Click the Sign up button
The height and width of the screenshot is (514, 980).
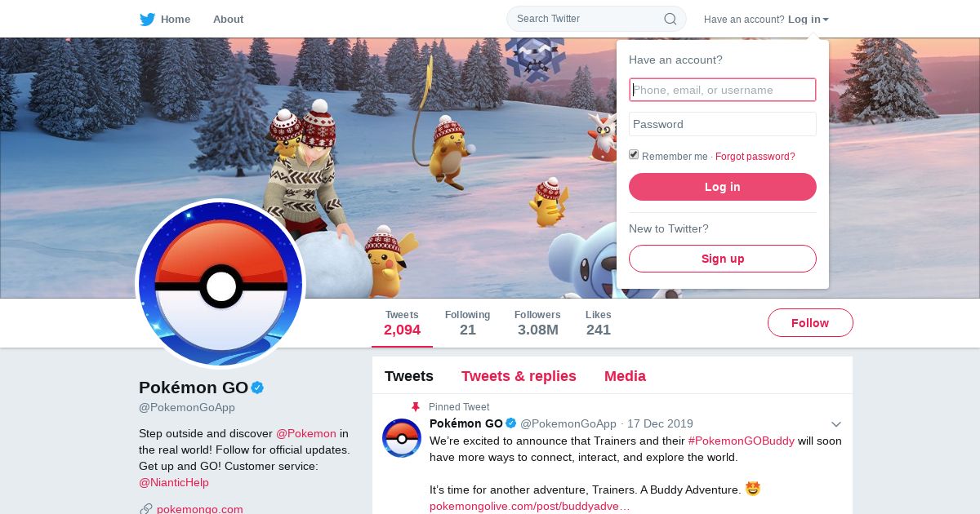[x=723, y=259]
